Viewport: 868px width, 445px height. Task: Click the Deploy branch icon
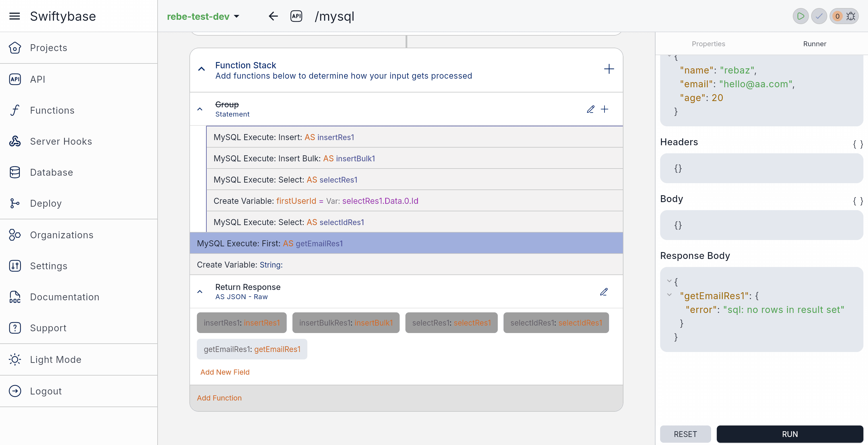pos(15,203)
